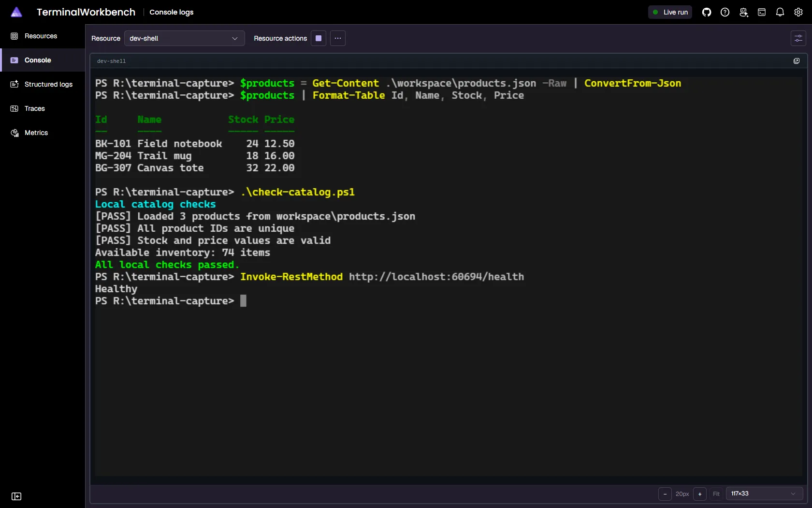The width and height of the screenshot is (812, 508).
Task: Click 'BG-307 Canvas tote' table row
Action: (x=195, y=168)
